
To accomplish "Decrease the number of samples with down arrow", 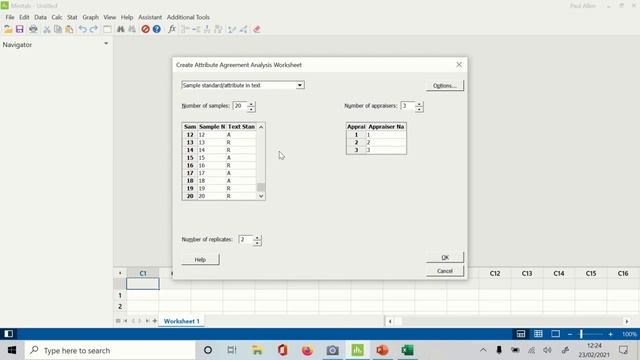I will pyautogui.click(x=251, y=109).
